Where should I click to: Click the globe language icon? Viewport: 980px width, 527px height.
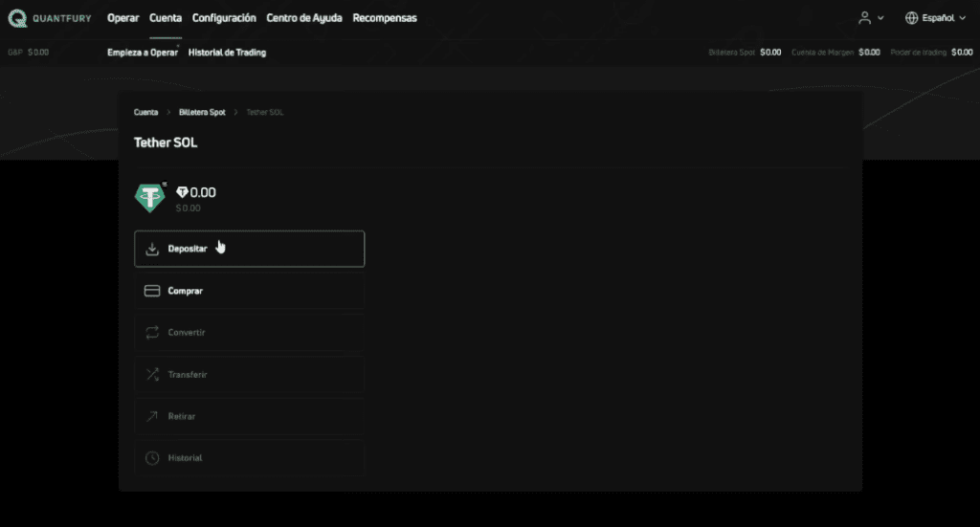[911, 18]
